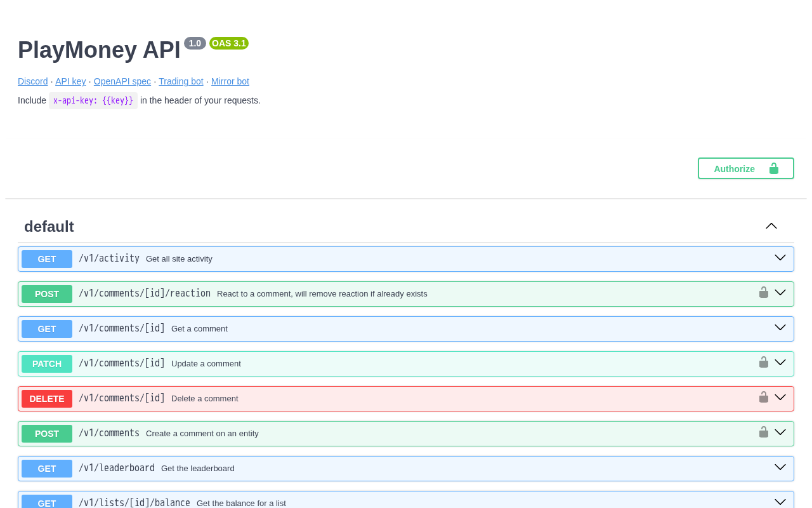Click the default section heading
This screenshot has width=812, height=508.
pos(49,227)
